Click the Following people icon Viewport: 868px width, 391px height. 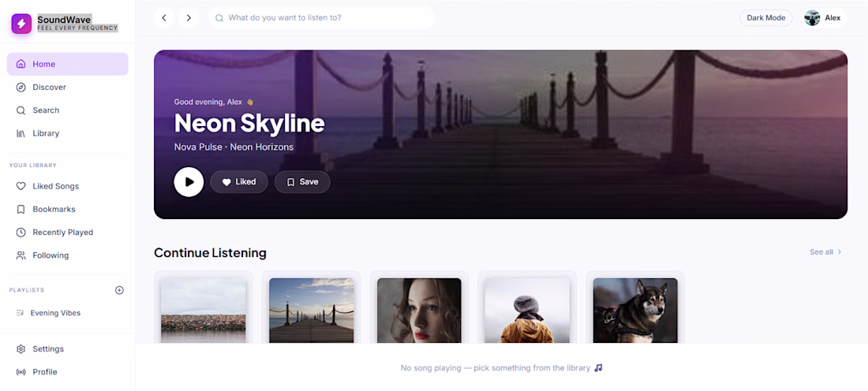21,255
